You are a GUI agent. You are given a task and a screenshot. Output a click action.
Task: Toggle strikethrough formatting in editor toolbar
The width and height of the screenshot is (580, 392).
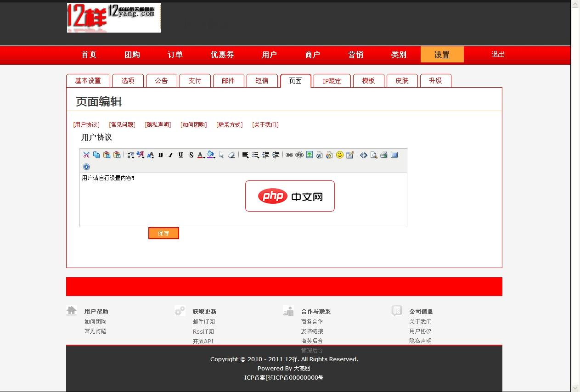[191, 155]
